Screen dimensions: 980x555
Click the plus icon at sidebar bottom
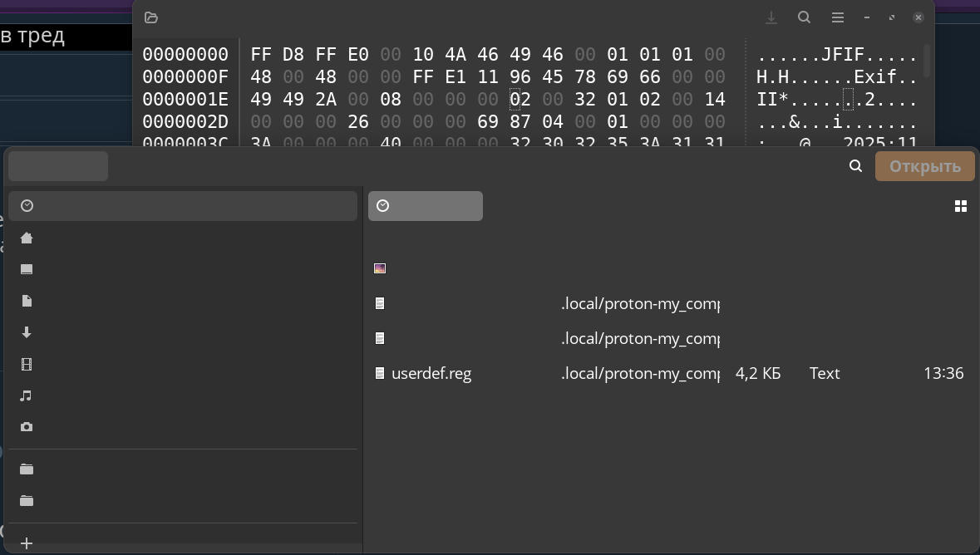point(27,543)
